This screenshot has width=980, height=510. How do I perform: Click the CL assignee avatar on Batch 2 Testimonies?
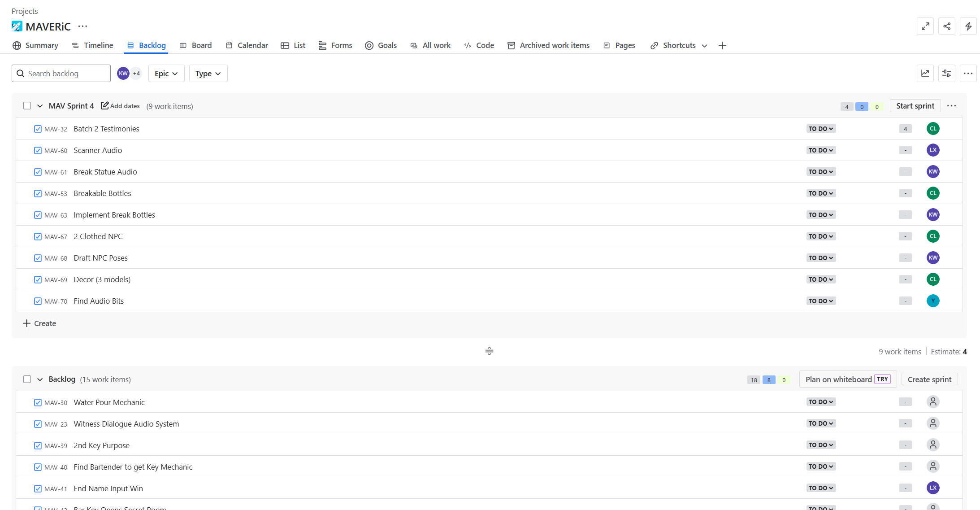pos(932,129)
